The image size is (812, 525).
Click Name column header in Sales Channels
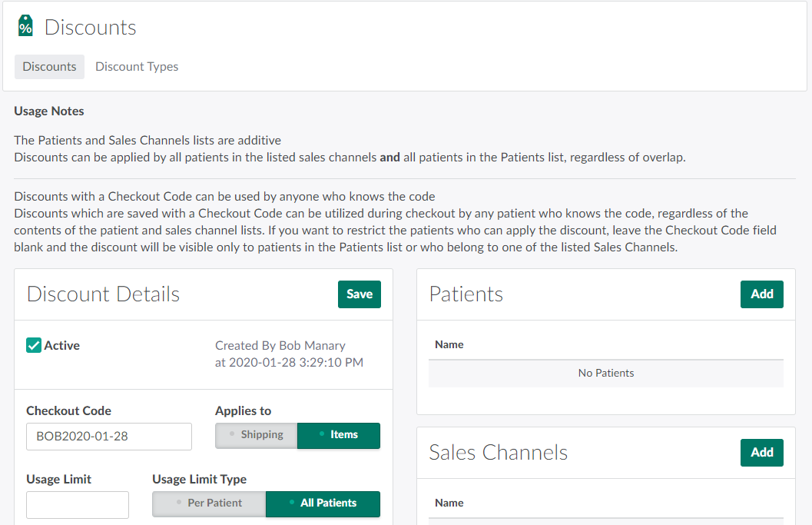point(449,503)
